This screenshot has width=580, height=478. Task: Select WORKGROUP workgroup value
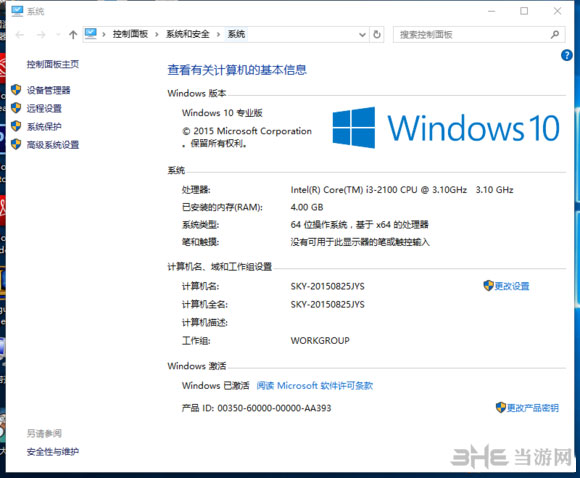pyautogui.click(x=320, y=341)
